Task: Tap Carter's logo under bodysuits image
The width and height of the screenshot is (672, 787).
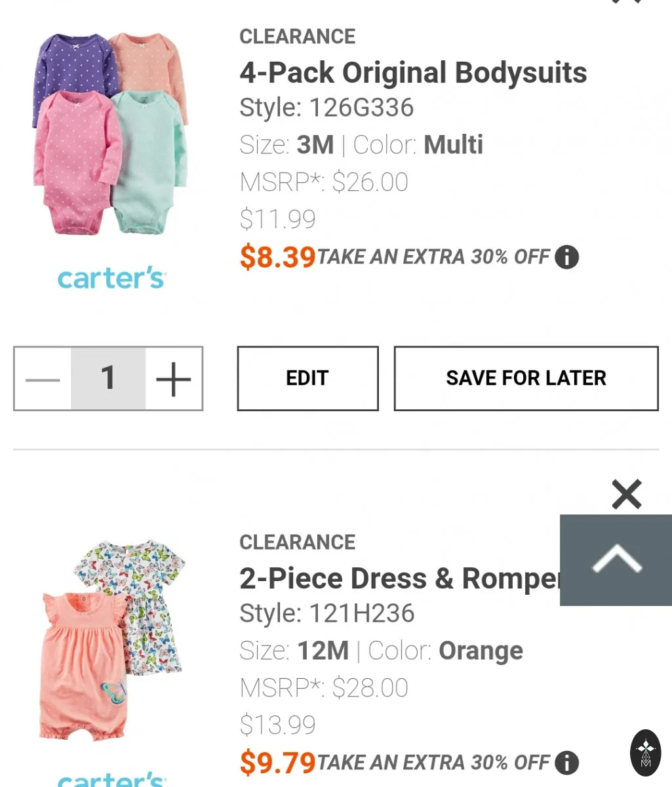Action: [x=111, y=278]
